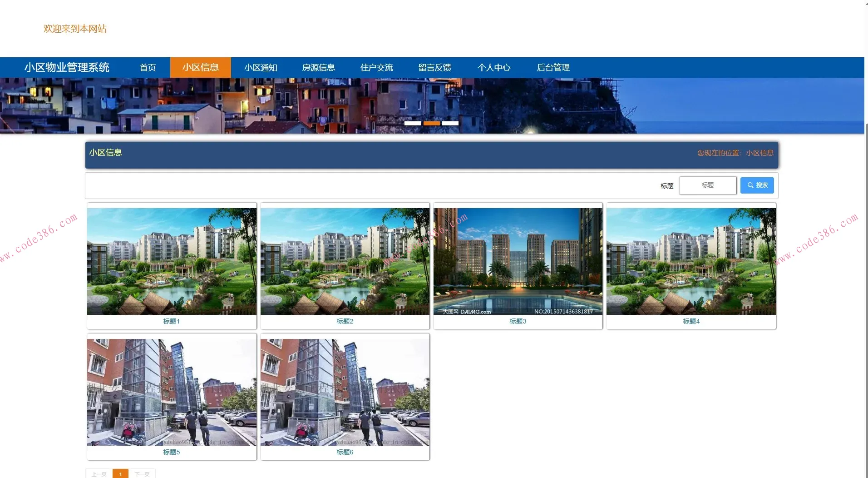Image resolution: width=868 pixels, height=478 pixels.
Task: Open the 住户交流 menu item
Action: click(x=377, y=68)
